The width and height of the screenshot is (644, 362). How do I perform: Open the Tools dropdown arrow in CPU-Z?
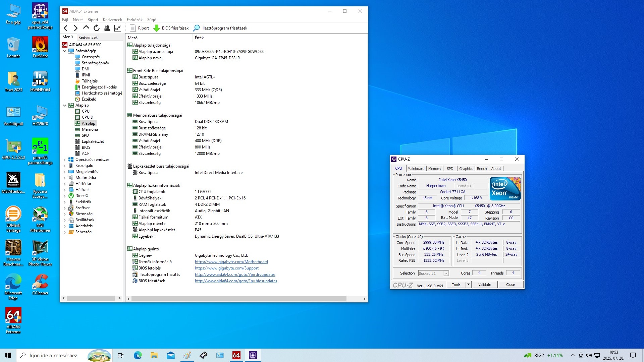point(468,285)
